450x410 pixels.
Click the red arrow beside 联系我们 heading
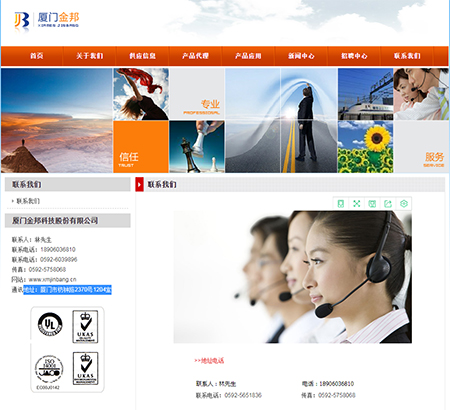click(139, 184)
